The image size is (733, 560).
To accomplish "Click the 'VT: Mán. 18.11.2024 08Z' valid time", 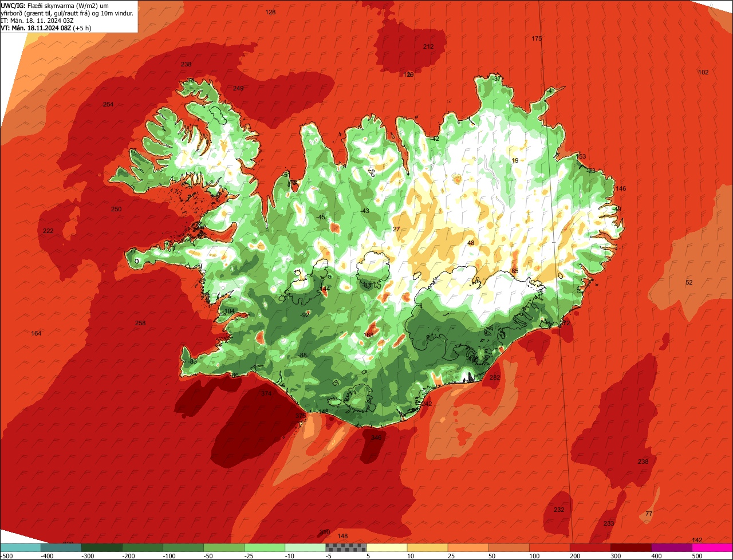I will (x=45, y=28).
